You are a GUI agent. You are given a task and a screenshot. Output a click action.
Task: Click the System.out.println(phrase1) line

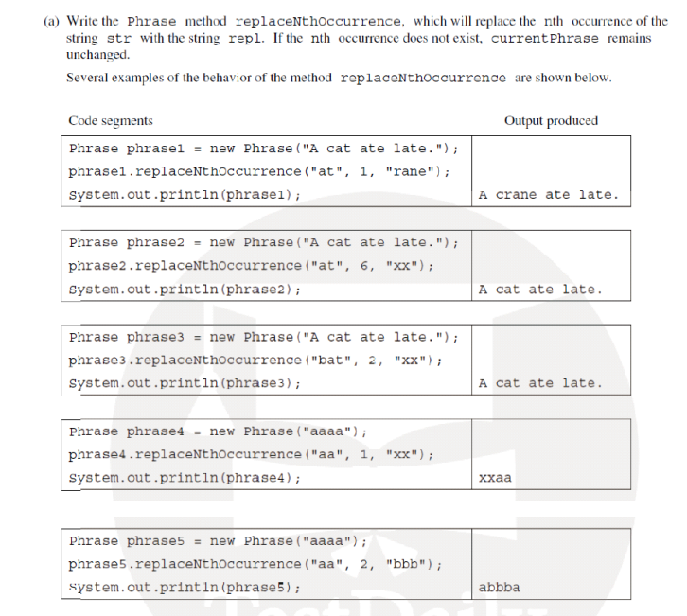[x=185, y=195]
